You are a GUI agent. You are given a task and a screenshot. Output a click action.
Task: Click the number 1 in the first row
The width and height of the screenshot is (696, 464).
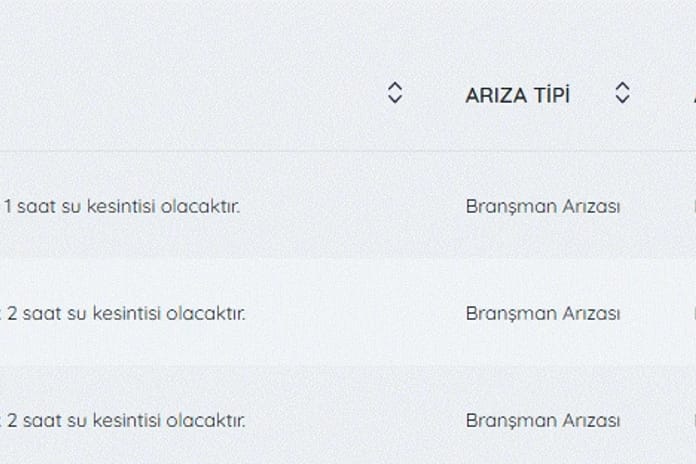point(8,206)
